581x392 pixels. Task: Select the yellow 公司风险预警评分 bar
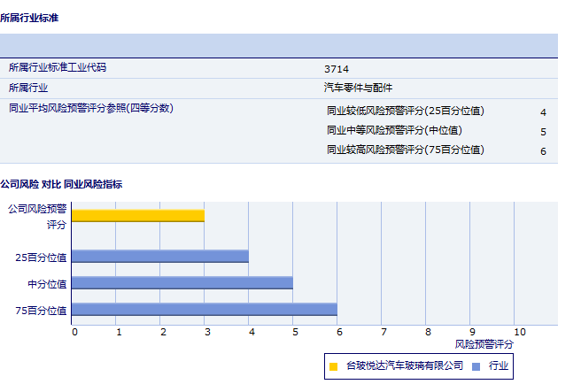coord(138,215)
